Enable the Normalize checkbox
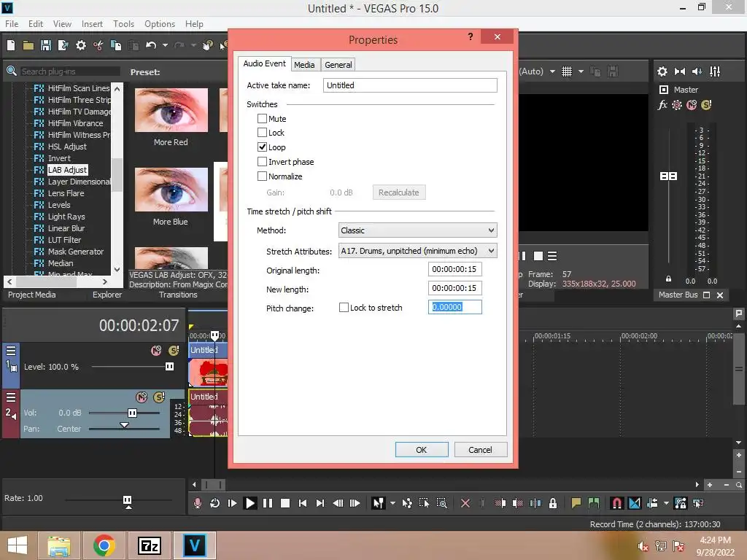This screenshot has width=747, height=560. tap(262, 176)
